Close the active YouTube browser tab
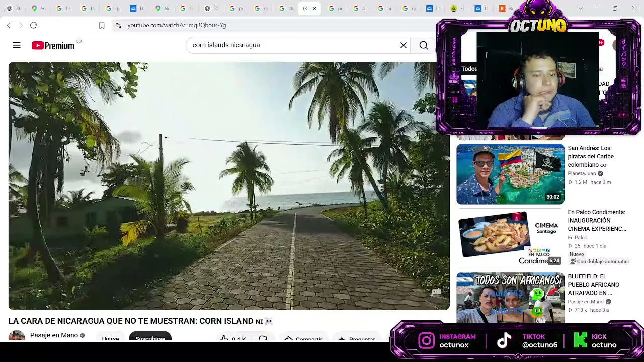Image resolution: width=644 pixels, height=362 pixels. tap(314, 9)
